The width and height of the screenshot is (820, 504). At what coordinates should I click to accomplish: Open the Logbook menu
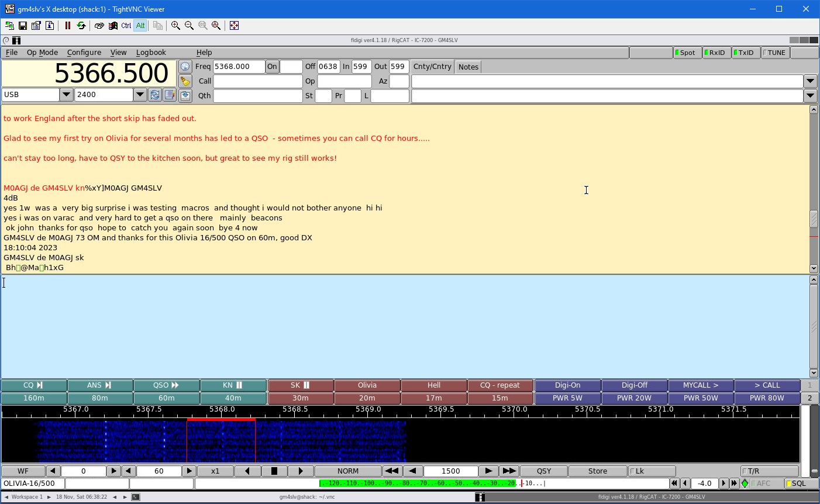coord(151,53)
